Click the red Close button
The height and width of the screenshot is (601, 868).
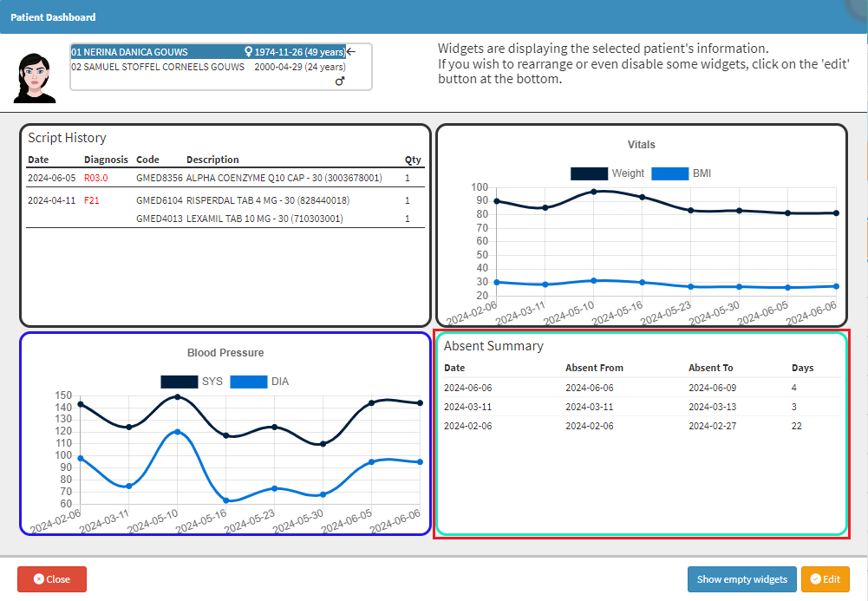pyautogui.click(x=52, y=579)
